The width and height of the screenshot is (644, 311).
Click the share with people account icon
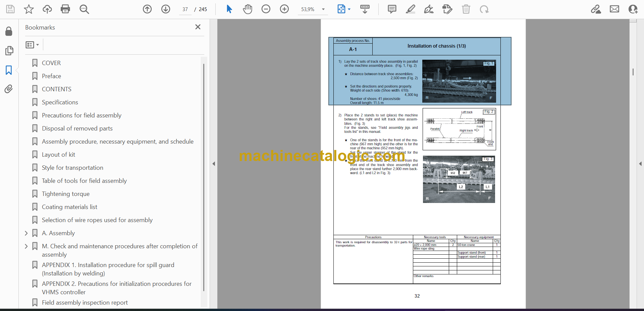pos(633,9)
